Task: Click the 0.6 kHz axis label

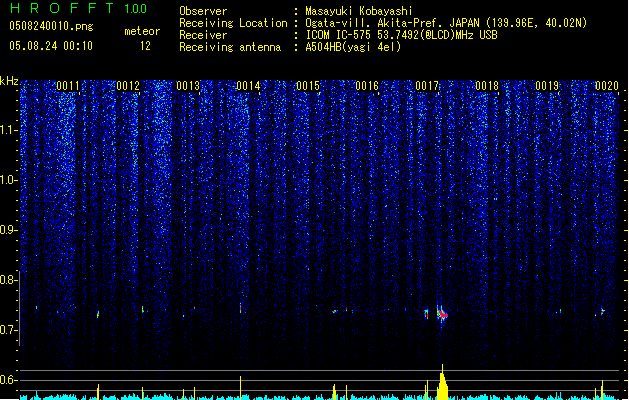Action: tap(9, 380)
